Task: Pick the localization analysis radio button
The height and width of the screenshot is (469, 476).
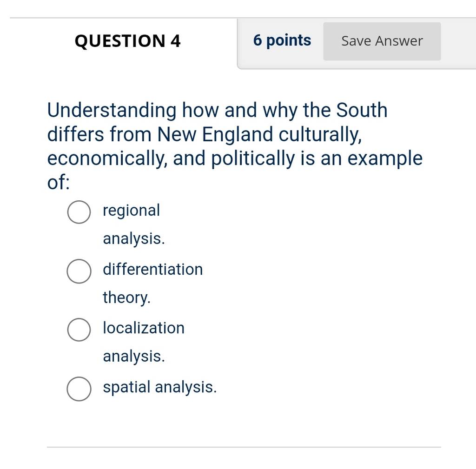Action: pos(79,330)
